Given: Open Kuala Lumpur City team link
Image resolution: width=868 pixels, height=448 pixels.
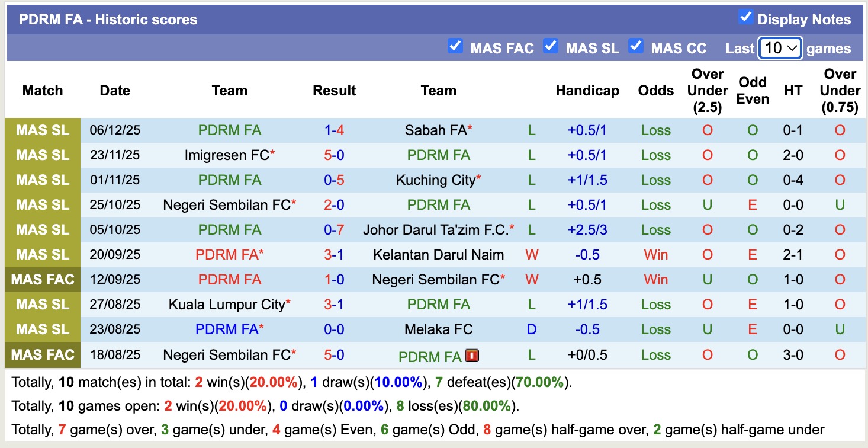Looking at the screenshot, I should click(227, 305).
